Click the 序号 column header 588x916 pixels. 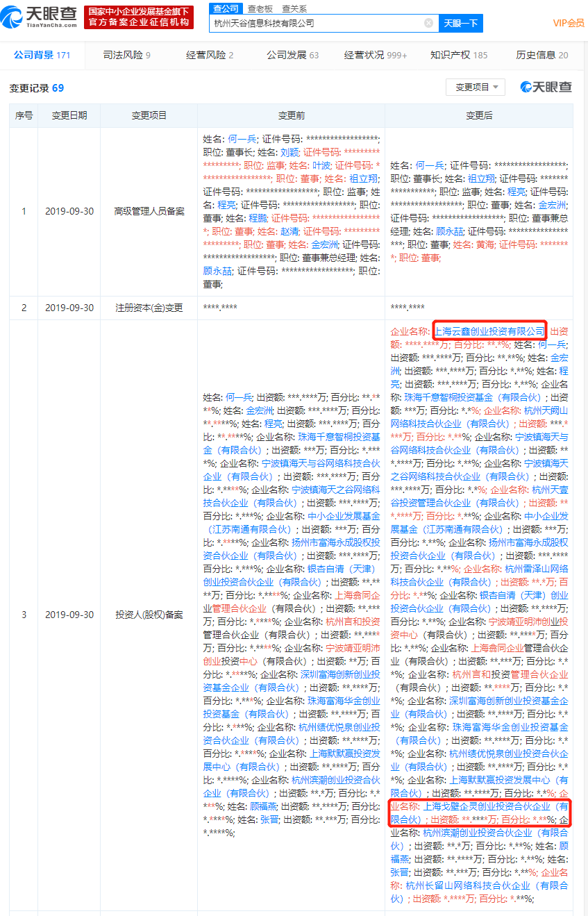click(x=24, y=115)
